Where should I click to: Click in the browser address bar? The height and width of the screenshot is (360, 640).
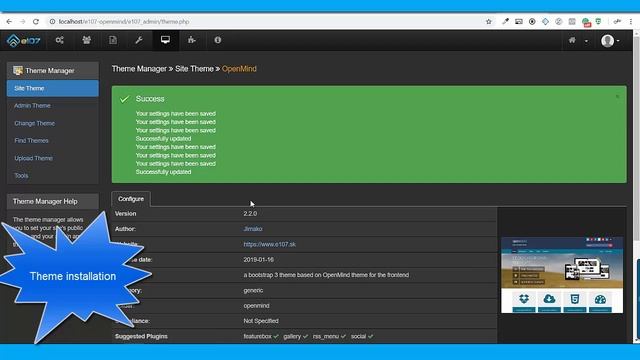click(x=265, y=22)
